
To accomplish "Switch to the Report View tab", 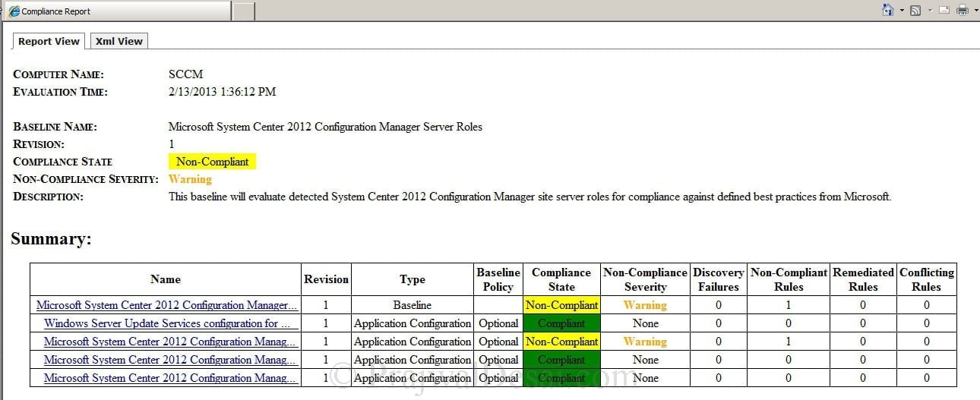I will tap(49, 41).
